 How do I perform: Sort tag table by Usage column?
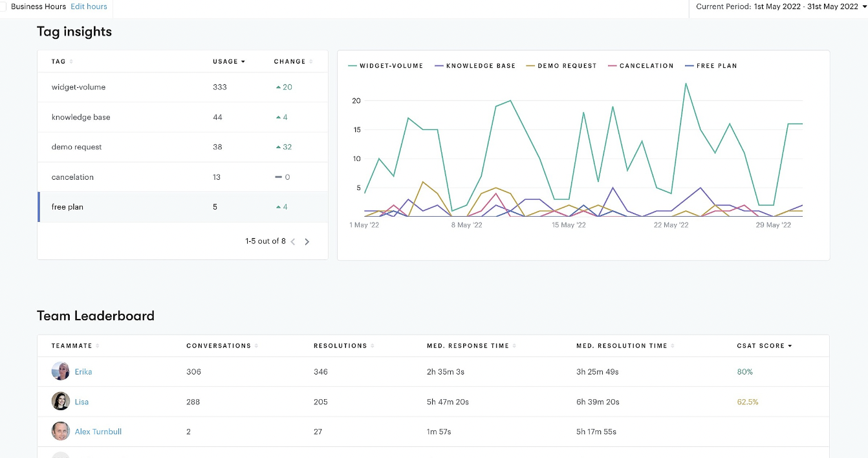[x=228, y=61]
